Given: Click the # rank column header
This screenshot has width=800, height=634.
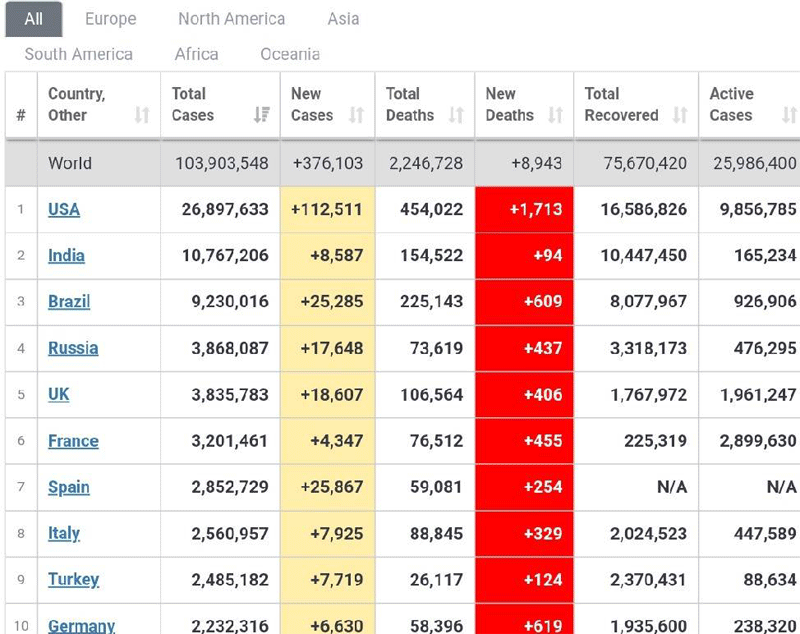Looking at the screenshot, I should pos(21,115).
